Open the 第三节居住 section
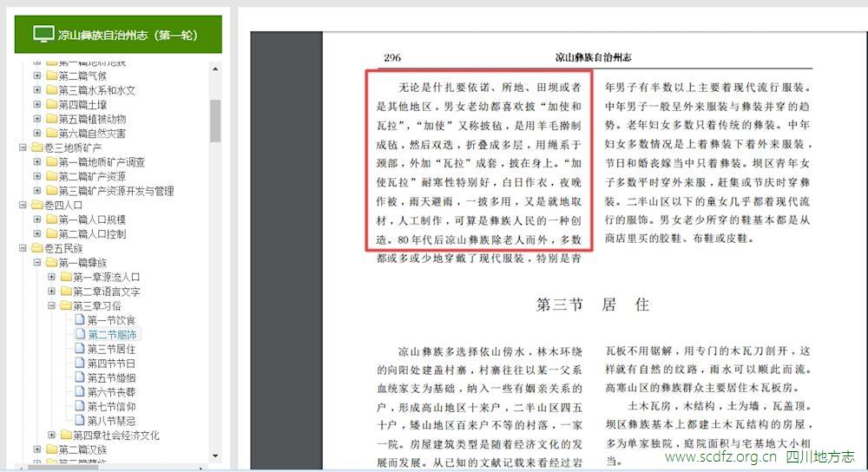The image size is (868, 472). (x=111, y=349)
